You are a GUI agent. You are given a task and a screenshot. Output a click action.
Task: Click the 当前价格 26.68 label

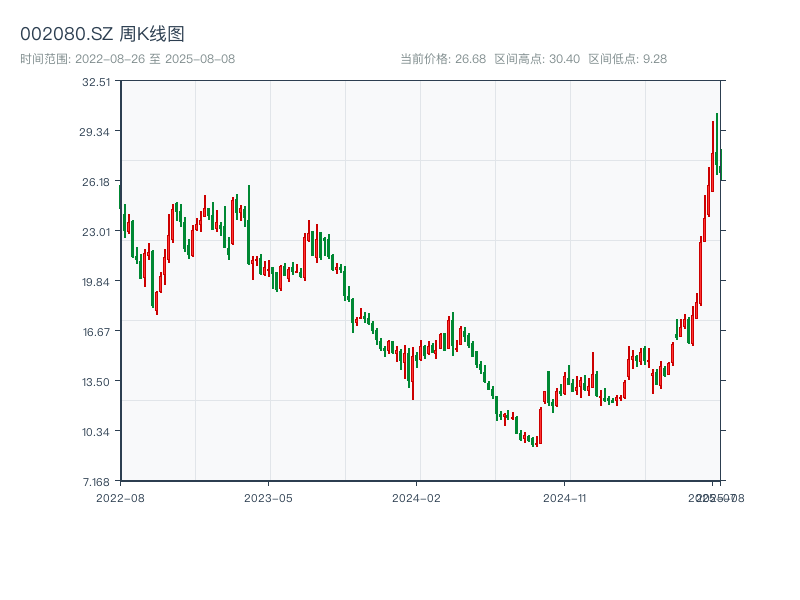443,59
